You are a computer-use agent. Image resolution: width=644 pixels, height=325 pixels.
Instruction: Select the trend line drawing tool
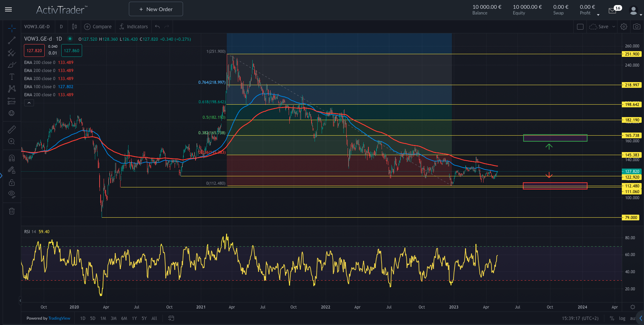[12, 41]
